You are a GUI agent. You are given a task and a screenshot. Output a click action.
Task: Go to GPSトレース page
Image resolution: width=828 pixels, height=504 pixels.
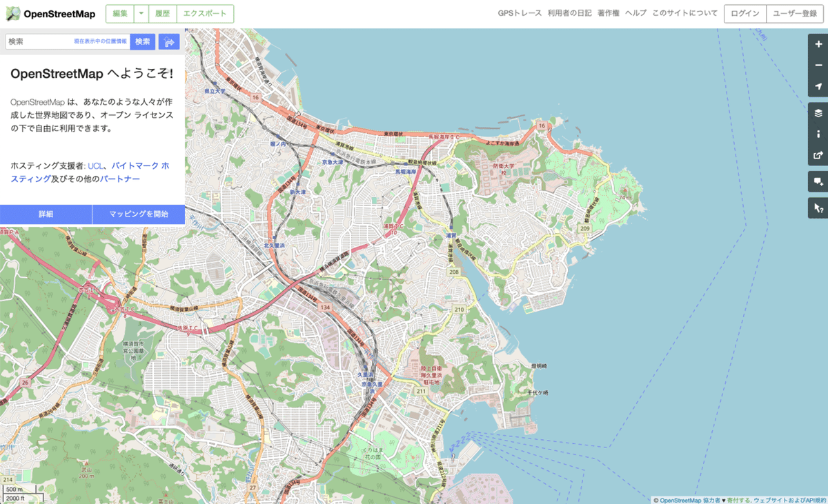(x=520, y=14)
